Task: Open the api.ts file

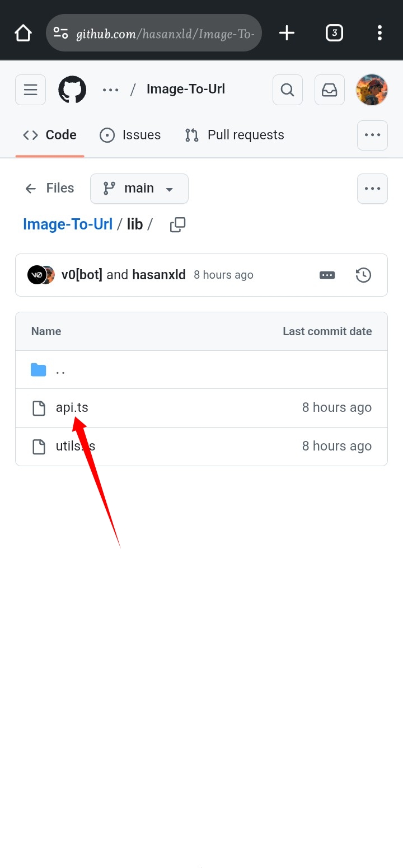Action: click(72, 407)
